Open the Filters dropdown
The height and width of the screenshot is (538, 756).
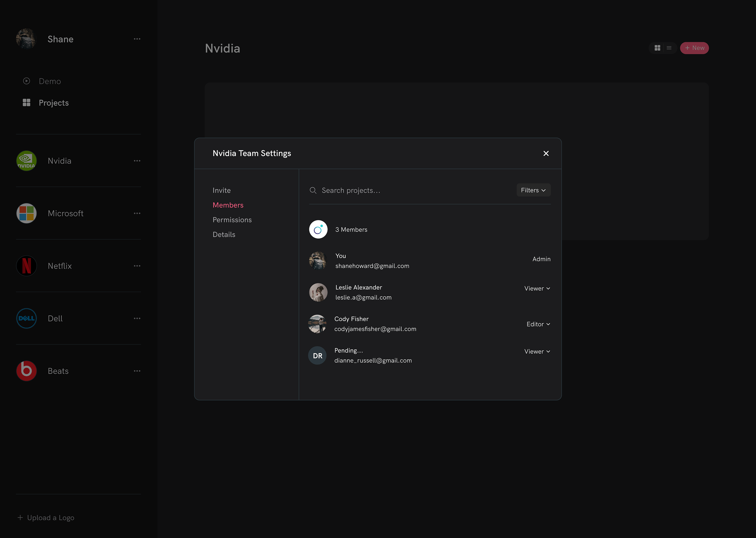pyautogui.click(x=533, y=190)
